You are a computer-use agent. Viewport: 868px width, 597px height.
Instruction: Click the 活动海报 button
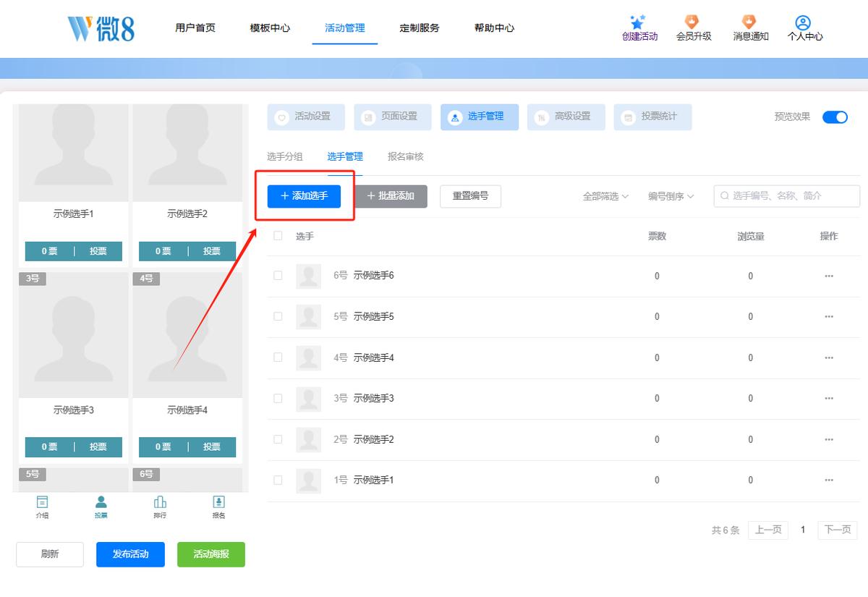[x=211, y=554]
